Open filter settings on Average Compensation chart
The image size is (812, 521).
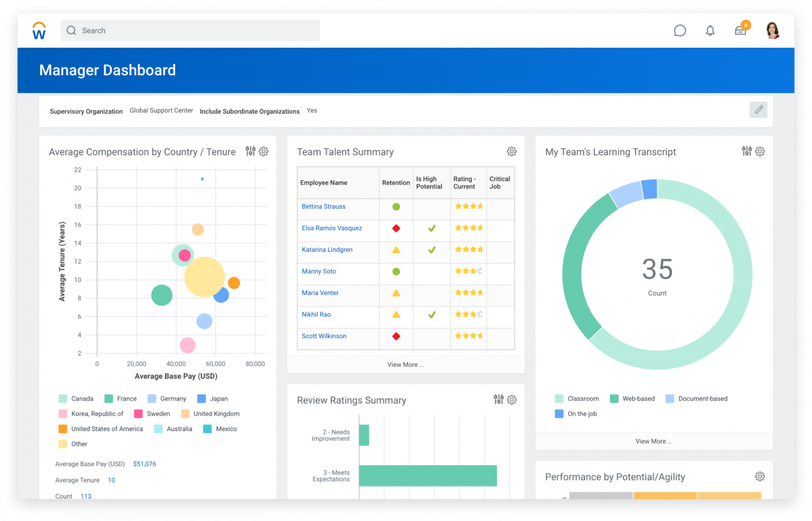(250, 151)
